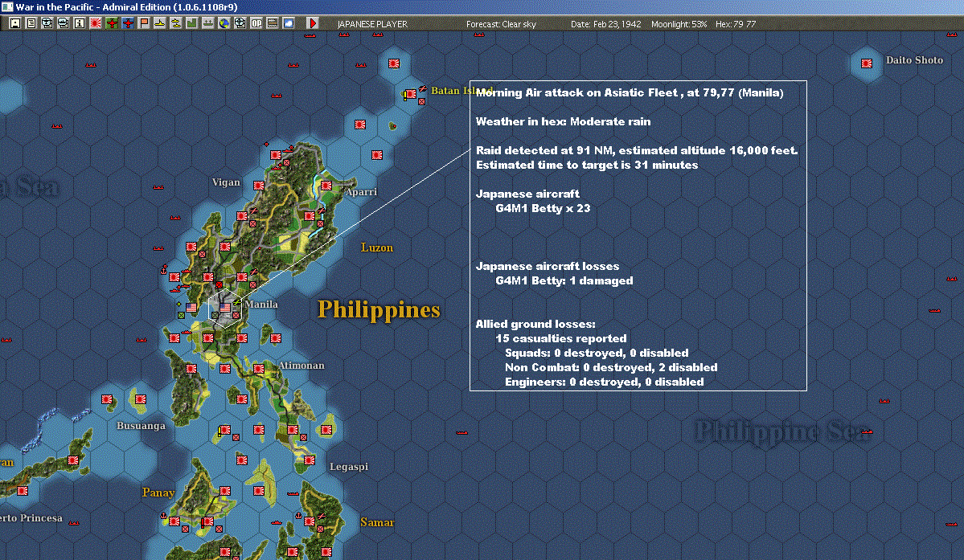Open the cloud weather toolbar icon

[x=288, y=23]
